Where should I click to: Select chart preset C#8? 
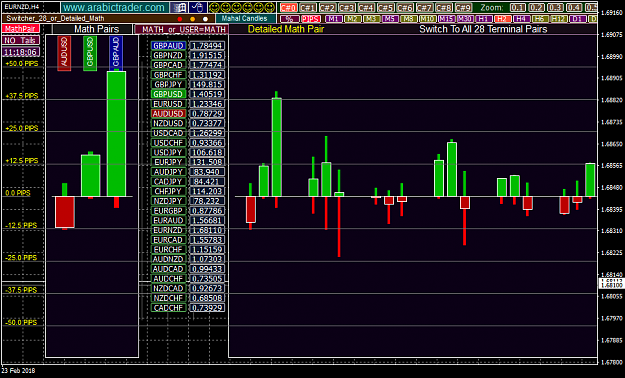click(x=444, y=8)
